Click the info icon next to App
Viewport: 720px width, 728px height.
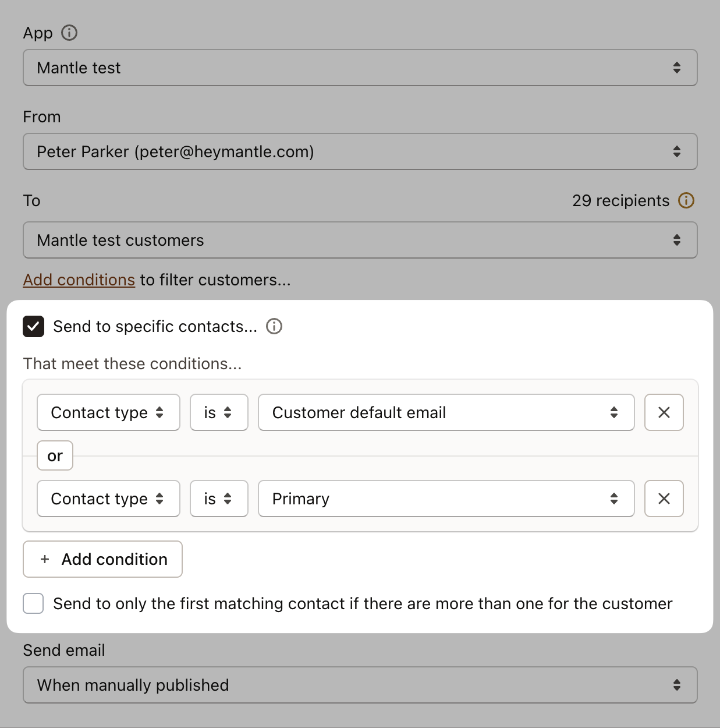69,33
